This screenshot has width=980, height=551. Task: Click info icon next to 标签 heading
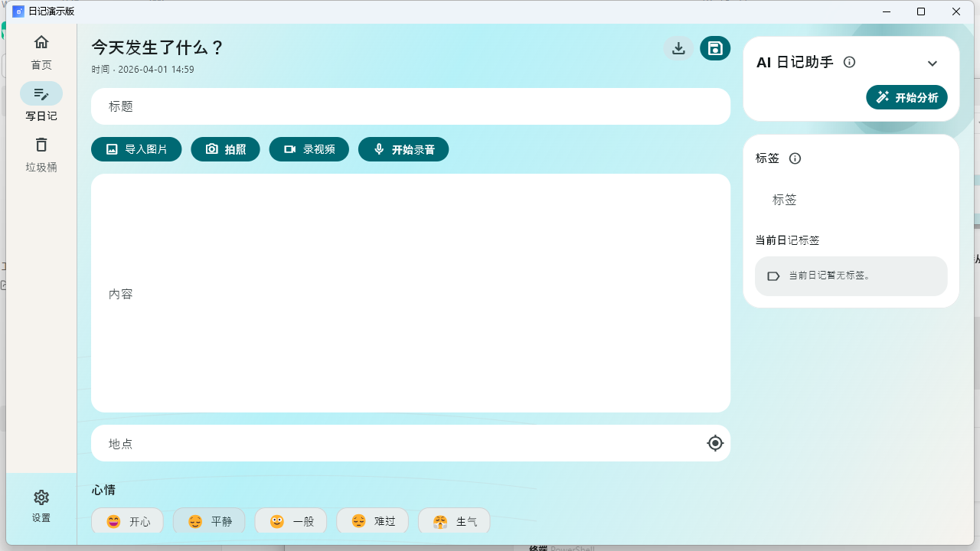coord(795,158)
